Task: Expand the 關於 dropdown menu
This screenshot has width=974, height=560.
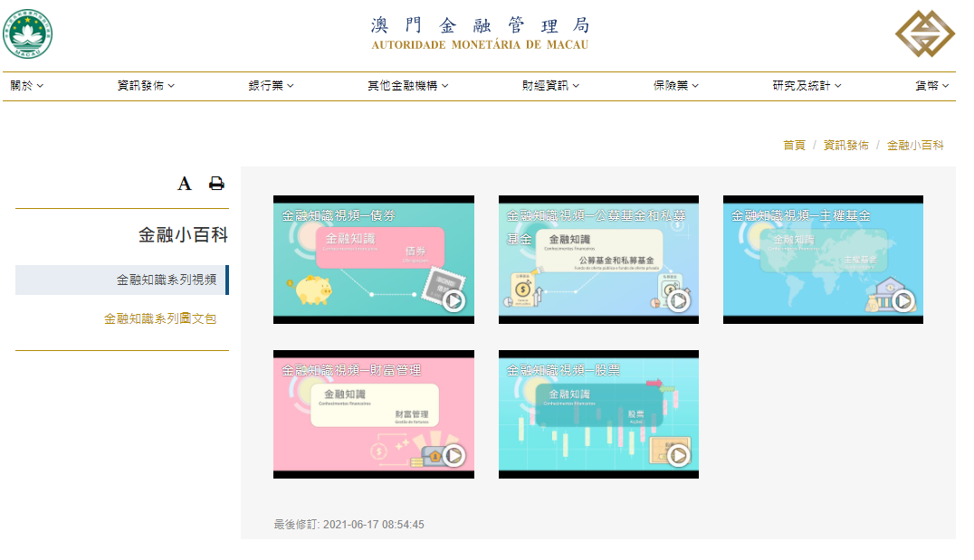Action: pyautogui.click(x=27, y=86)
